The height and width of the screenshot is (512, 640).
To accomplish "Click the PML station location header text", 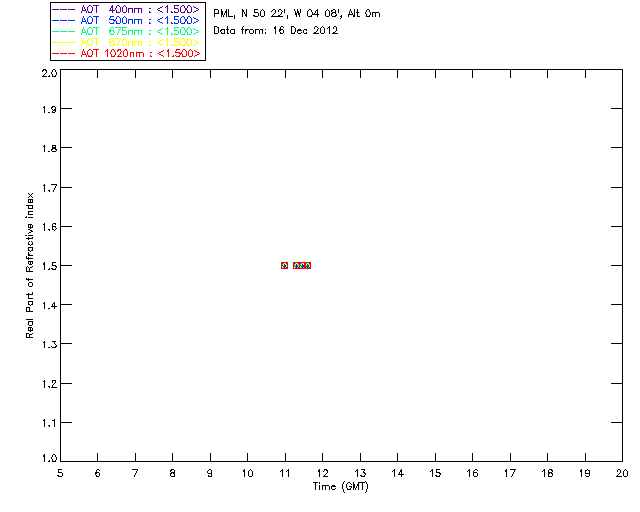I will (x=297, y=14).
